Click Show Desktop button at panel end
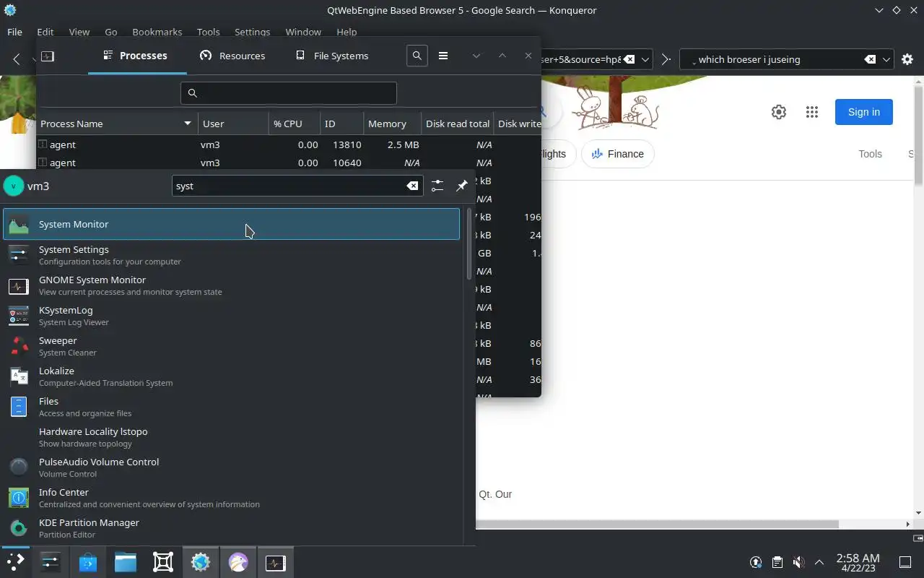924x578 pixels. [x=905, y=562]
